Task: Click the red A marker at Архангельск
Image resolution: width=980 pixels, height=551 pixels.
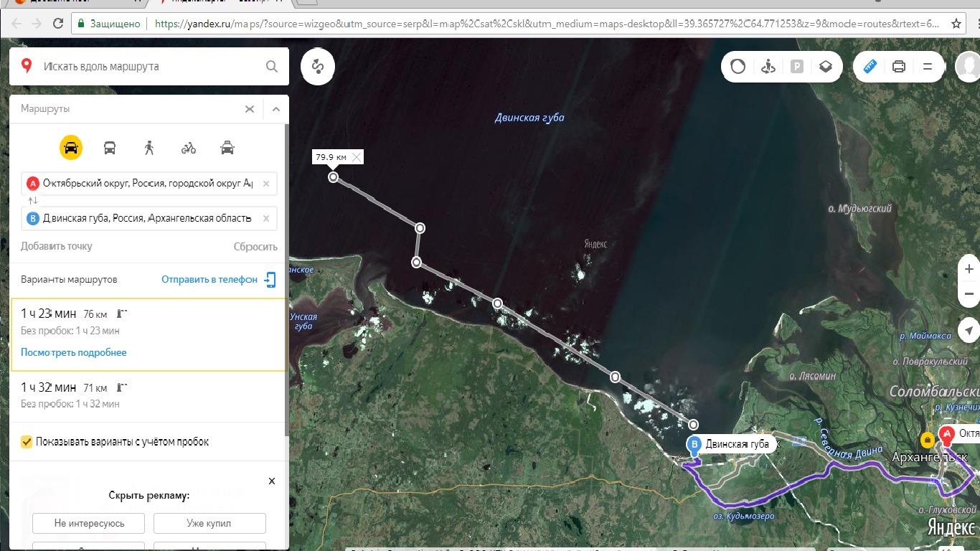Action: pyautogui.click(x=947, y=435)
